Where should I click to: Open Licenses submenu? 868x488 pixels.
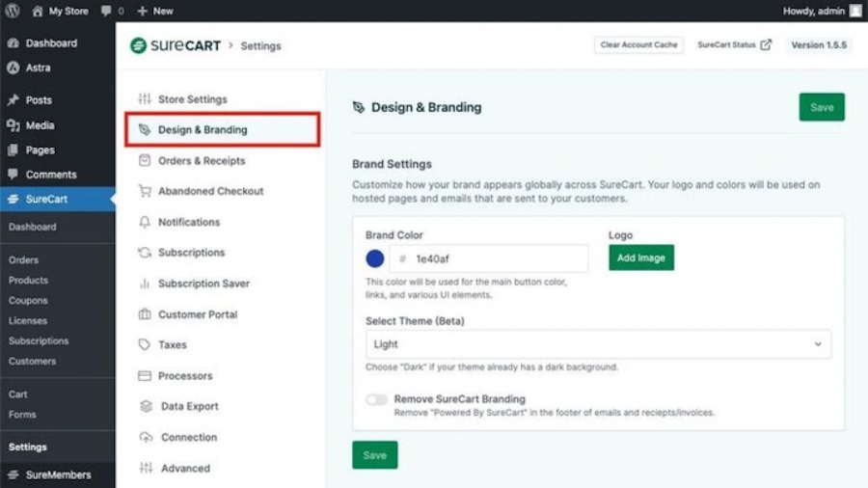(x=28, y=321)
